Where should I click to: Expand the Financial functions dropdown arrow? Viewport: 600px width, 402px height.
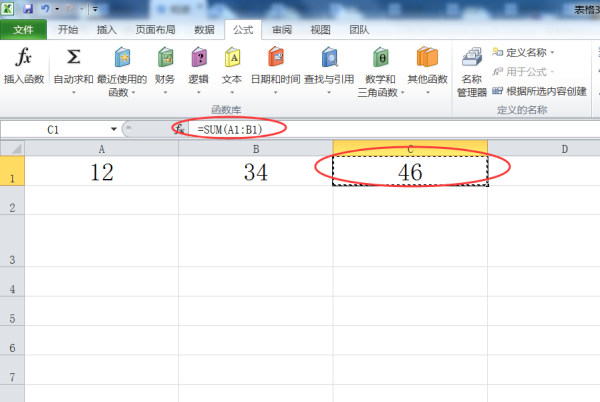pos(165,93)
